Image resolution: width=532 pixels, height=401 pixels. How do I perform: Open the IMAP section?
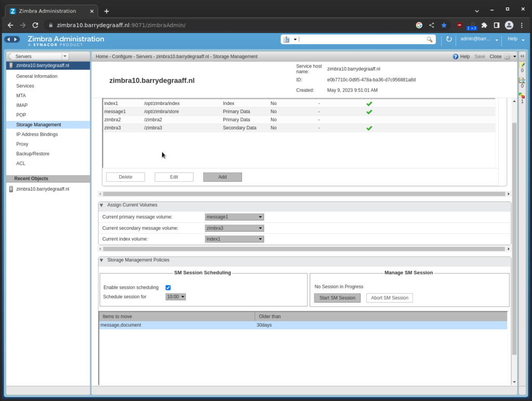tap(22, 105)
